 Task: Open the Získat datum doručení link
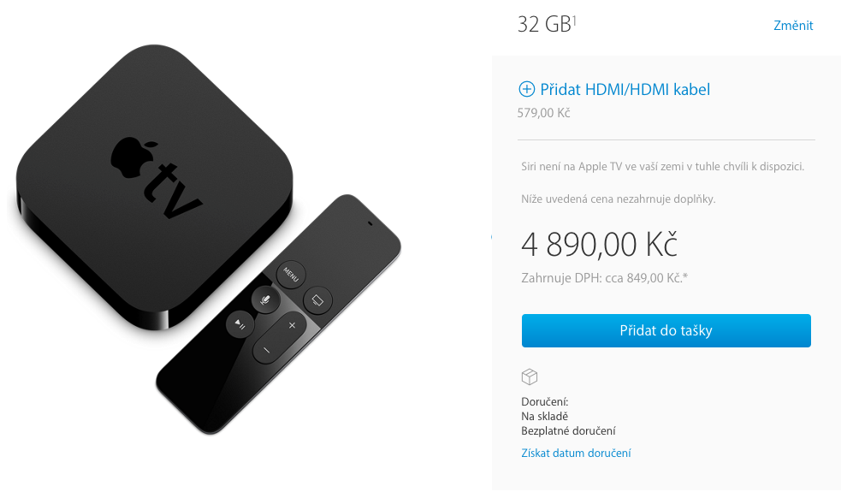click(x=576, y=453)
